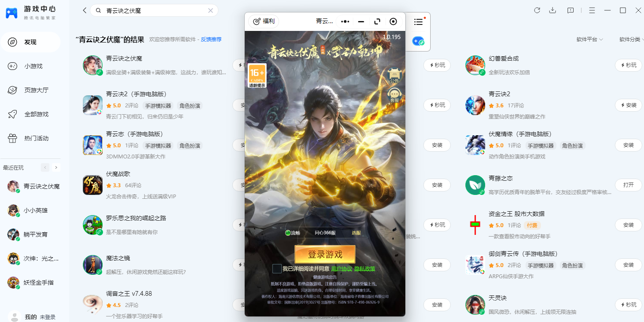Click the 付费 tag on 资金之王

click(532, 225)
